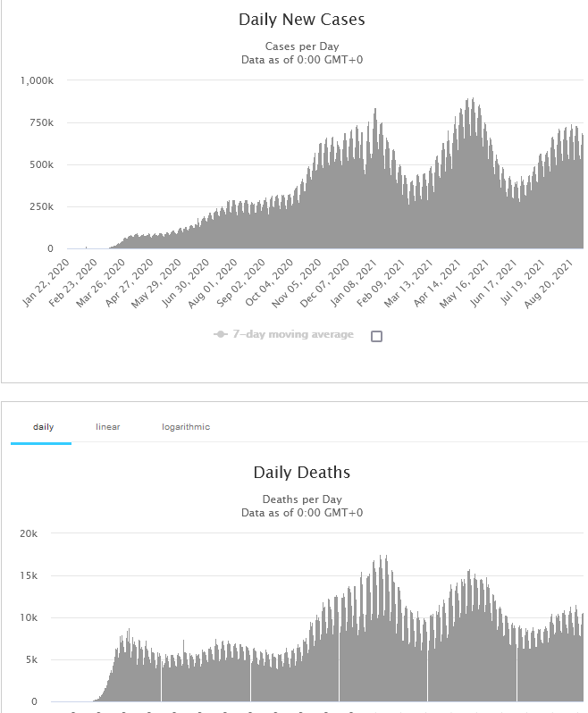This screenshot has height=713, width=588.
Task: Click the Daily New Cases chart title
Action: point(302,20)
